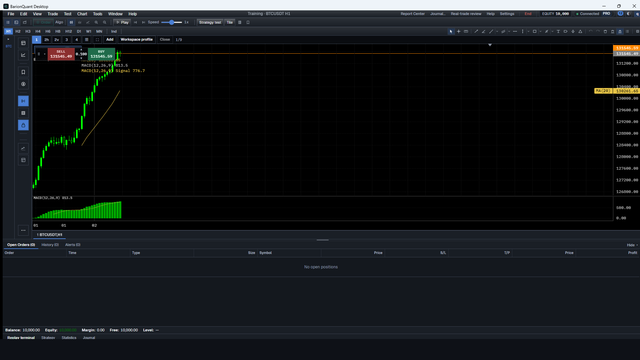The width and height of the screenshot is (640, 360).
Task: Switch to the History tab
Action: [x=50, y=245]
